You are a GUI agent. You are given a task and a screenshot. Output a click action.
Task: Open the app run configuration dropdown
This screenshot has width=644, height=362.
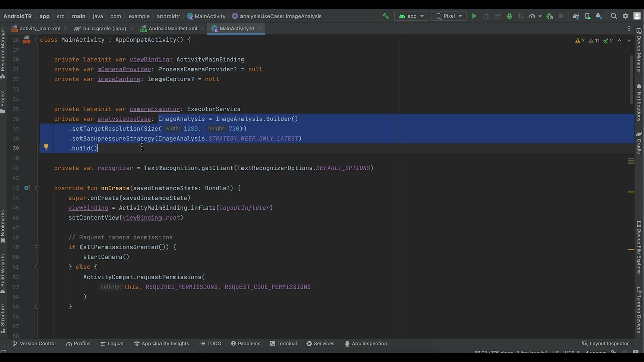click(x=412, y=16)
